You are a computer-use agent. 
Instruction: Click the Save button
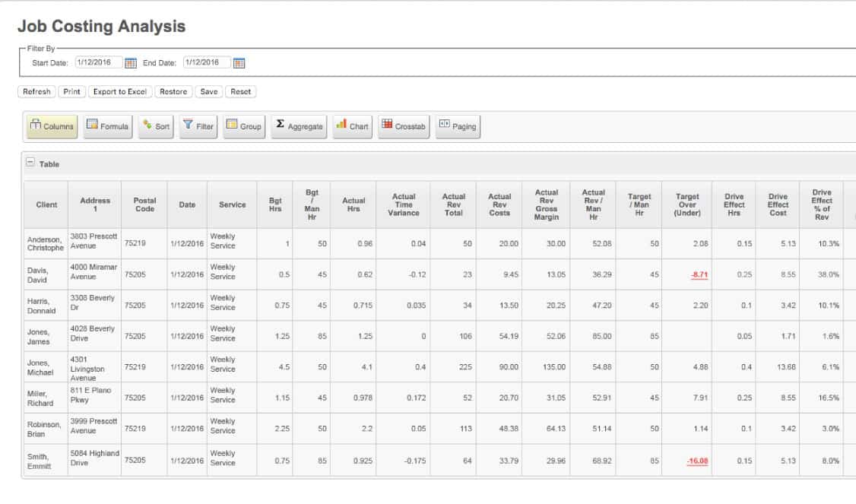point(208,92)
